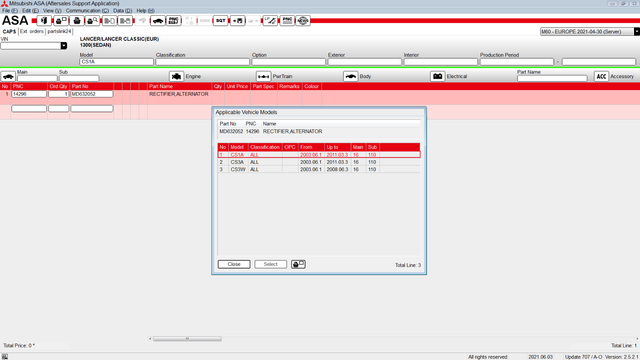The image size is (640, 360).
Task: Open the Electrical group icon
Action: tap(437, 76)
